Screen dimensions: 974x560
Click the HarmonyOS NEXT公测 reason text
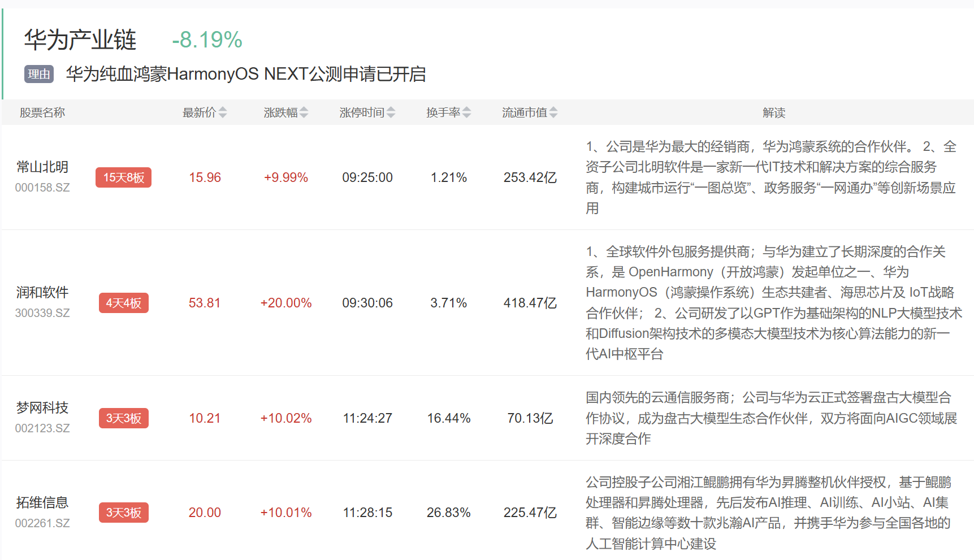coord(246,74)
